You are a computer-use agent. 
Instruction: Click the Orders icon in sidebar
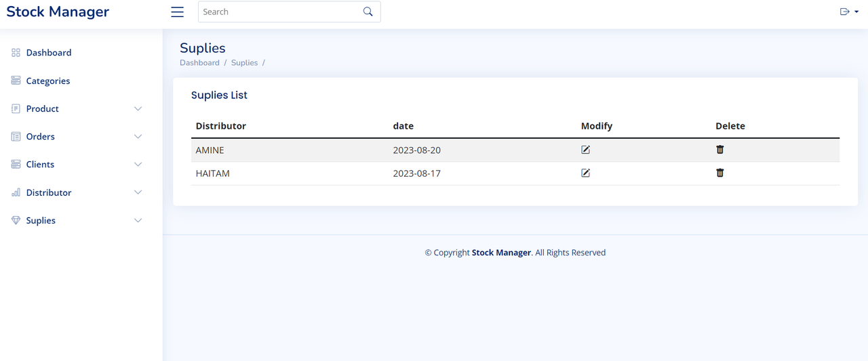16,137
